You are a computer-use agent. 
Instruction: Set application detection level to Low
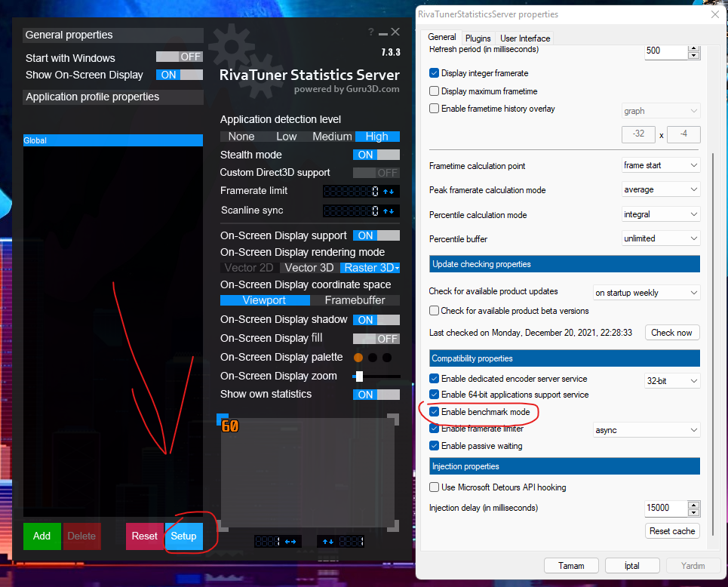(287, 137)
